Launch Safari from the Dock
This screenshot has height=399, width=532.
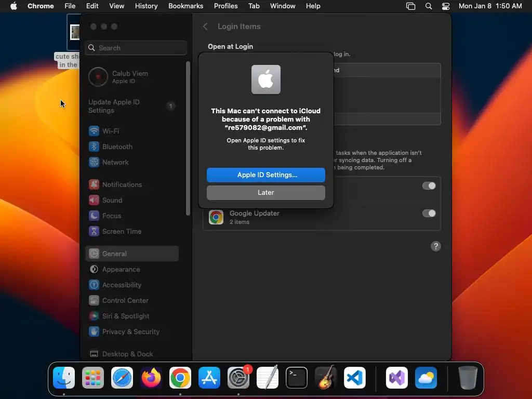click(122, 378)
